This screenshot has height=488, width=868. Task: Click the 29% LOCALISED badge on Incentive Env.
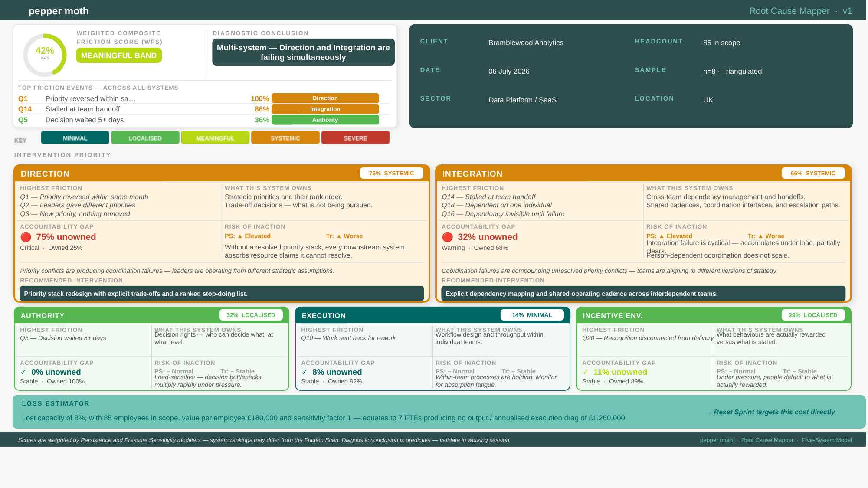click(x=813, y=315)
